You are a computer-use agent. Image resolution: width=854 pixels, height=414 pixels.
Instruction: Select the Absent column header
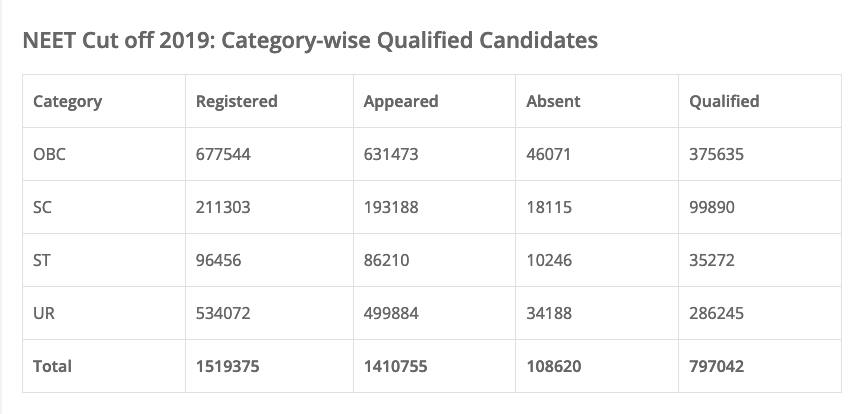pos(553,101)
